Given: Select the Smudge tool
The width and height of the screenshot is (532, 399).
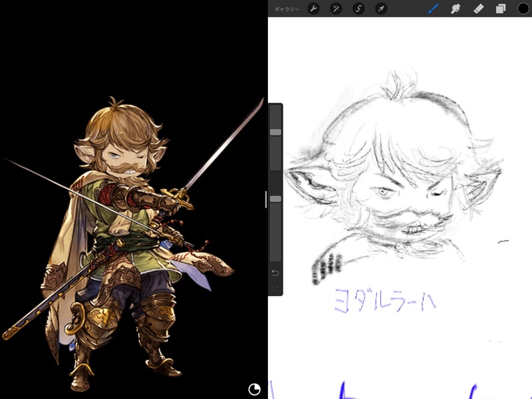Looking at the screenshot, I should [456, 9].
